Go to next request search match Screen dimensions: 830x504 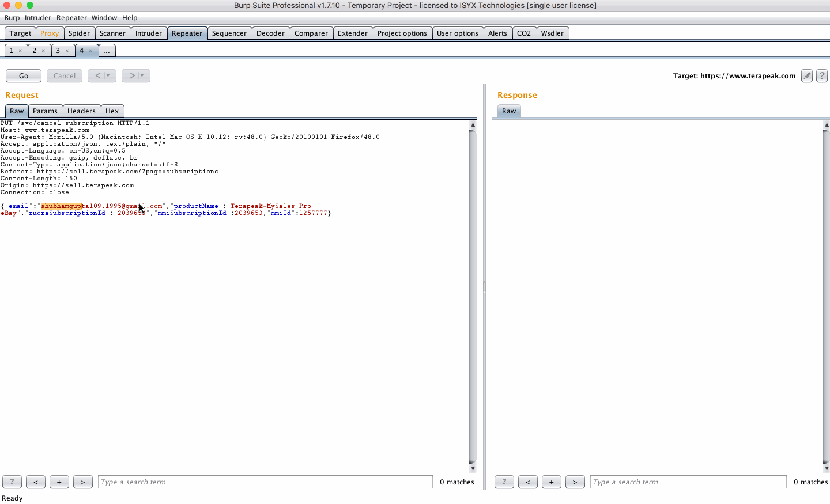pos(83,482)
